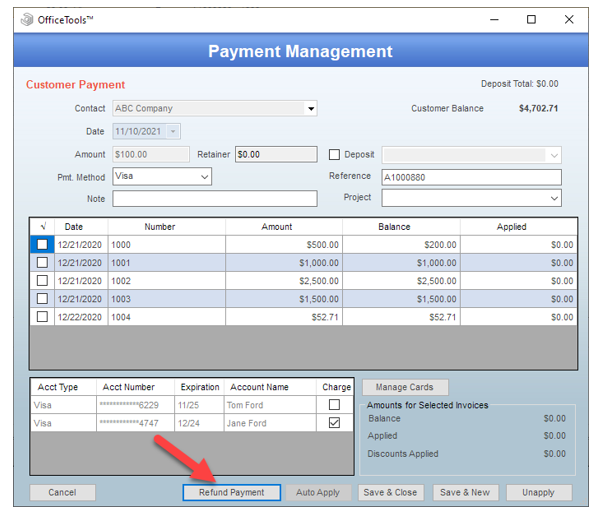Click the OfficeTools logo icon in title bar
This screenshot has height=530, width=607.
coord(27,19)
